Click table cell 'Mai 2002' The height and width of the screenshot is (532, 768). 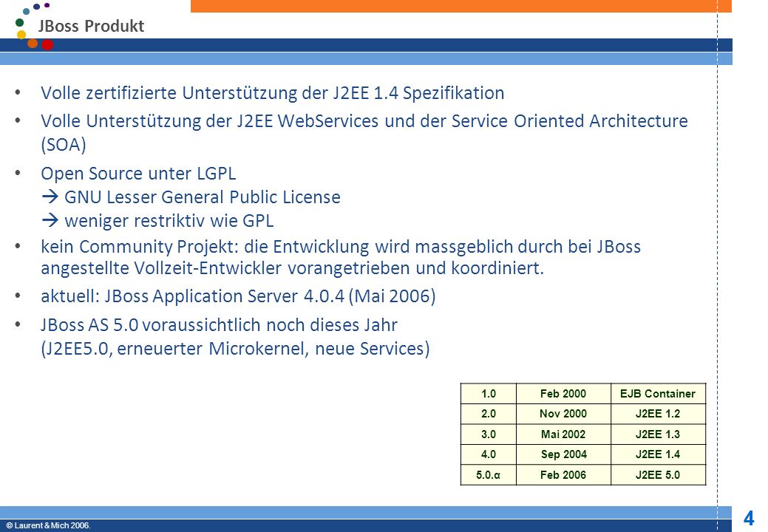click(563, 434)
